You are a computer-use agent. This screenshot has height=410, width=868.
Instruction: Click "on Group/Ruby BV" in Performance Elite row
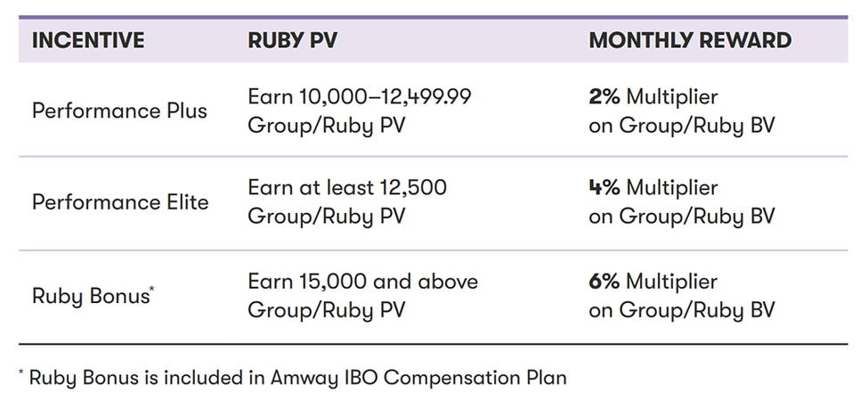[x=681, y=217]
